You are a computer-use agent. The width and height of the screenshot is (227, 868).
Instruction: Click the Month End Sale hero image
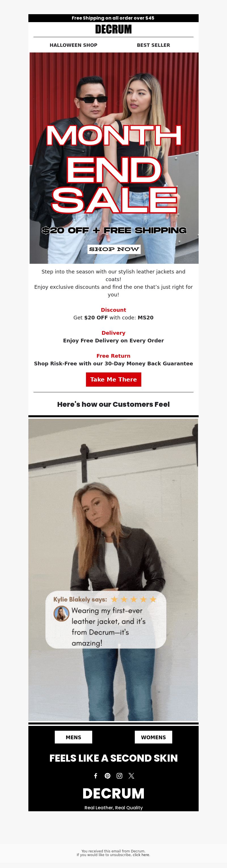114,158
